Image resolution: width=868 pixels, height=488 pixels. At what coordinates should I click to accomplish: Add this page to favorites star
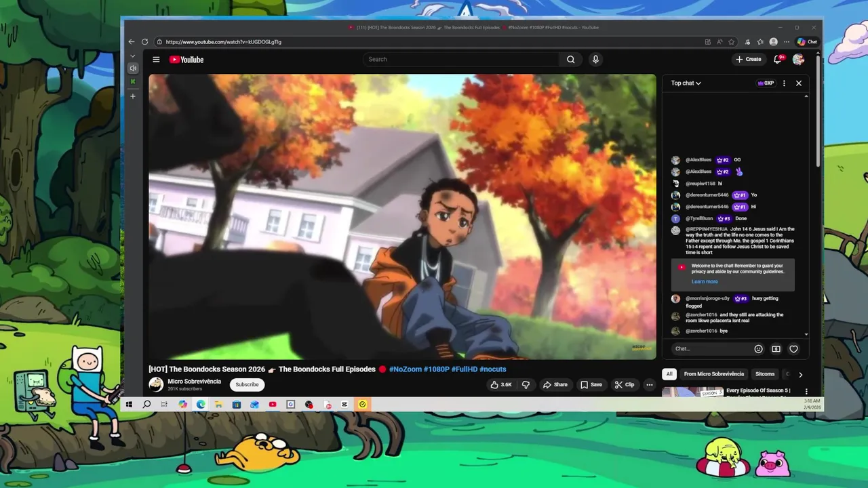732,41
